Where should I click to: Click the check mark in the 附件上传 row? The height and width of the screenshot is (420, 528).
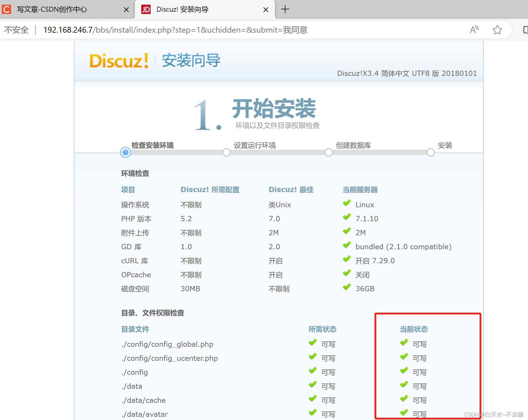(347, 231)
